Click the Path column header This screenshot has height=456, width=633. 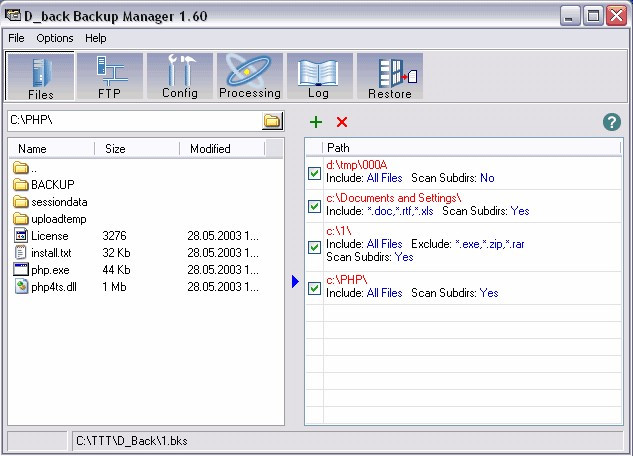[x=472, y=148]
